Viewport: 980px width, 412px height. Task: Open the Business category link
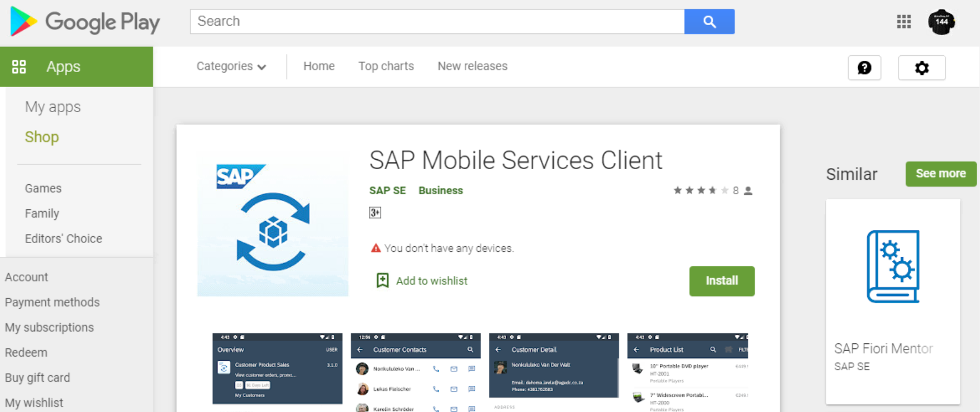pos(441,190)
